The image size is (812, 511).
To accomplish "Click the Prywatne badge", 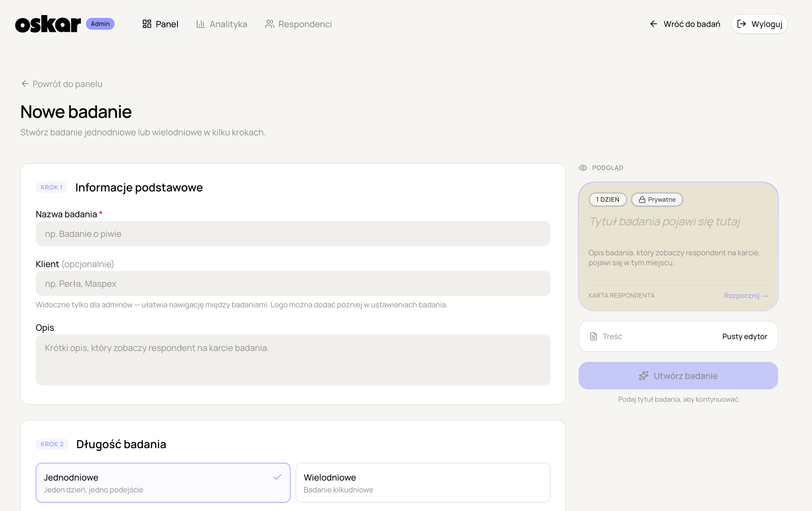I will pyautogui.click(x=657, y=200).
